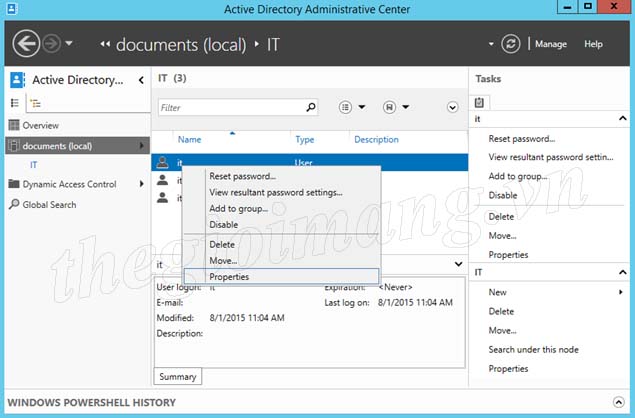Open the Help menu
635x418 pixels.
[x=593, y=44]
